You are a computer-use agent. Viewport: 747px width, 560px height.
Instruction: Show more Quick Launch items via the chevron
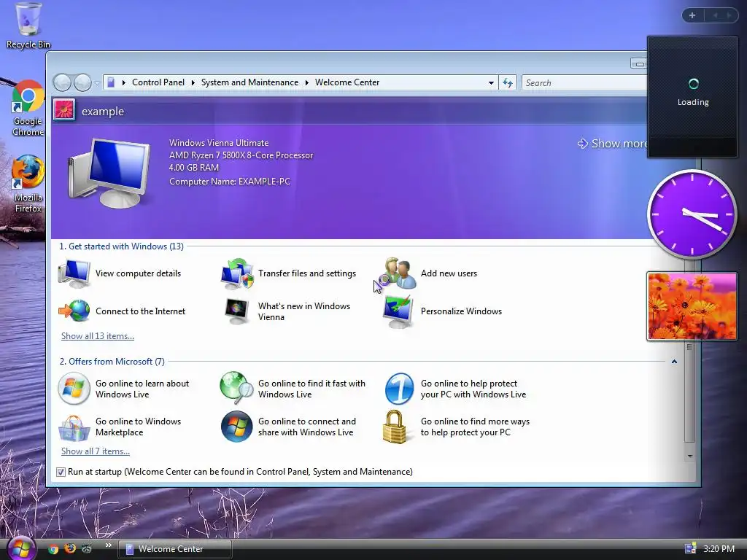click(x=108, y=545)
